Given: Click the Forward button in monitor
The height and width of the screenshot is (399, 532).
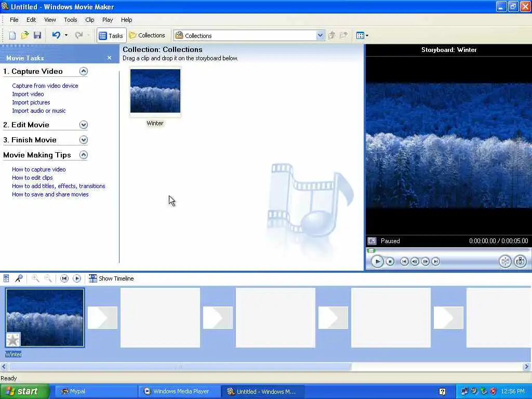Looking at the screenshot, I should [x=436, y=261].
